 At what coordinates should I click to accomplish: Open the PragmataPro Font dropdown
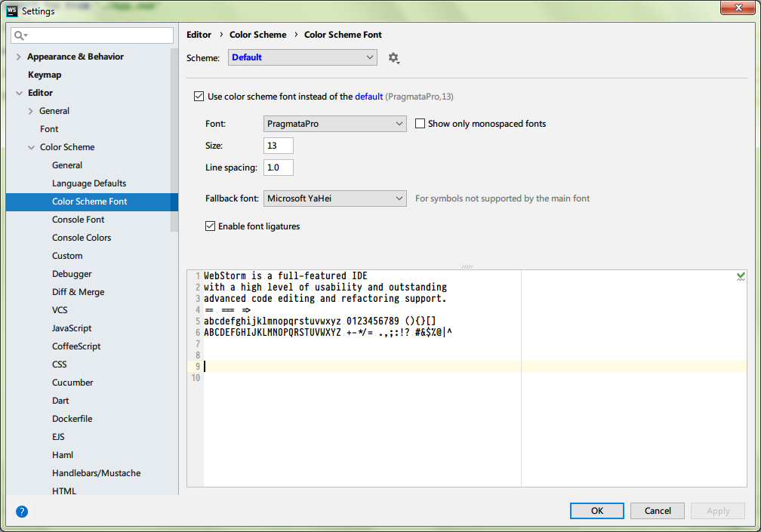pos(335,124)
